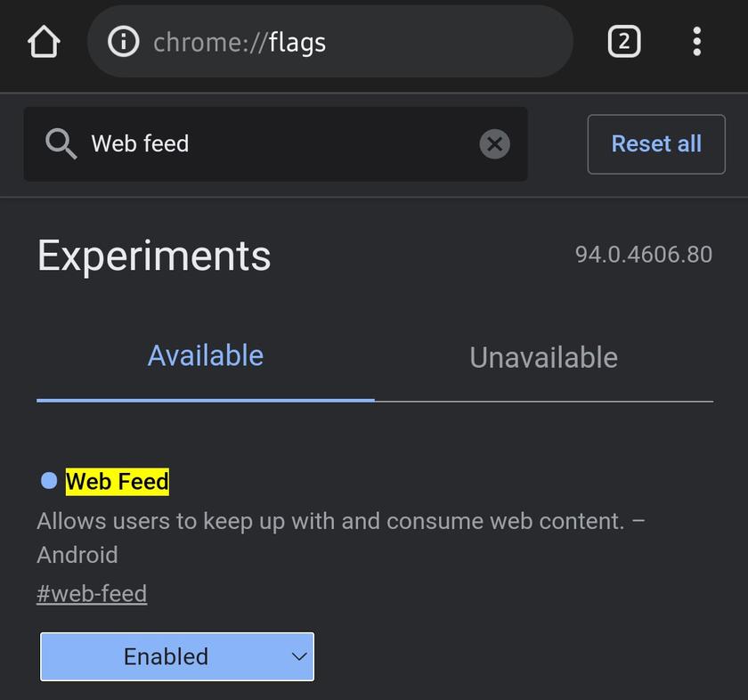This screenshot has width=748, height=700.
Task: Click the blue dot beside Web Feed
Action: coord(49,481)
